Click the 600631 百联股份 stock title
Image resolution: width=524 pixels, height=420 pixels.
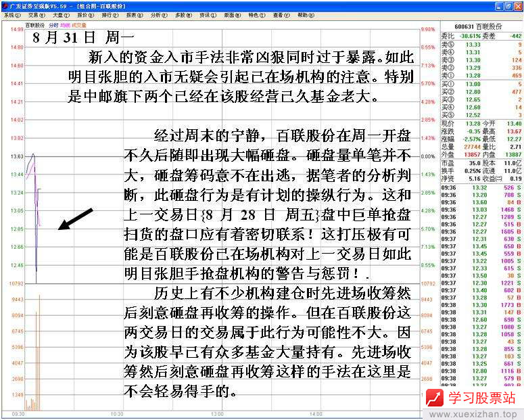(x=478, y=26)
